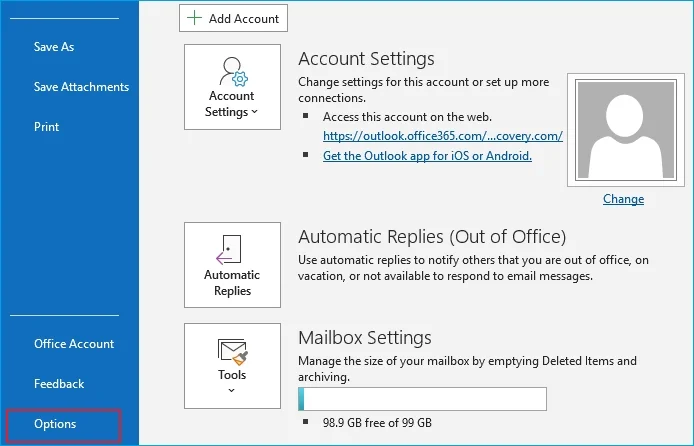
Task: Expand the Account Settings dropdown arrow
Action: point(255,113)
